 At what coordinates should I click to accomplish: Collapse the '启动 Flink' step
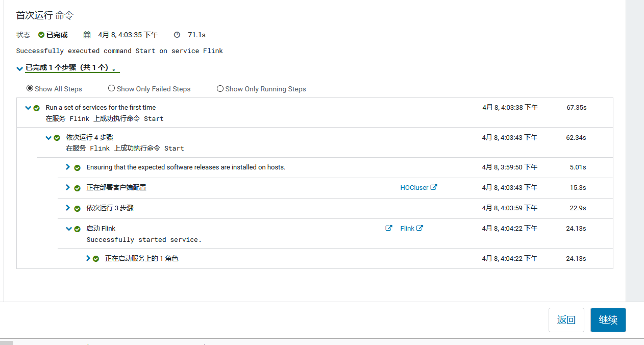pyautogui.click(x=69, y=229)
